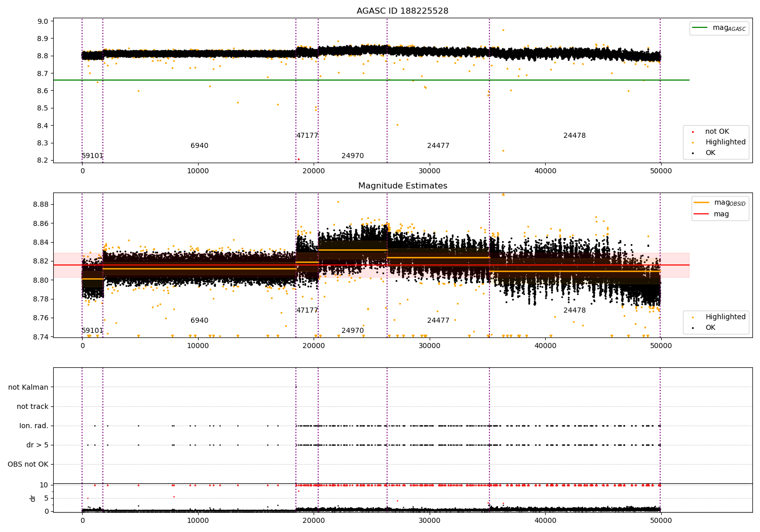760x532 pixels.
Task: Click the 8.74 y-axis tick label
Action: click(41, 337)
